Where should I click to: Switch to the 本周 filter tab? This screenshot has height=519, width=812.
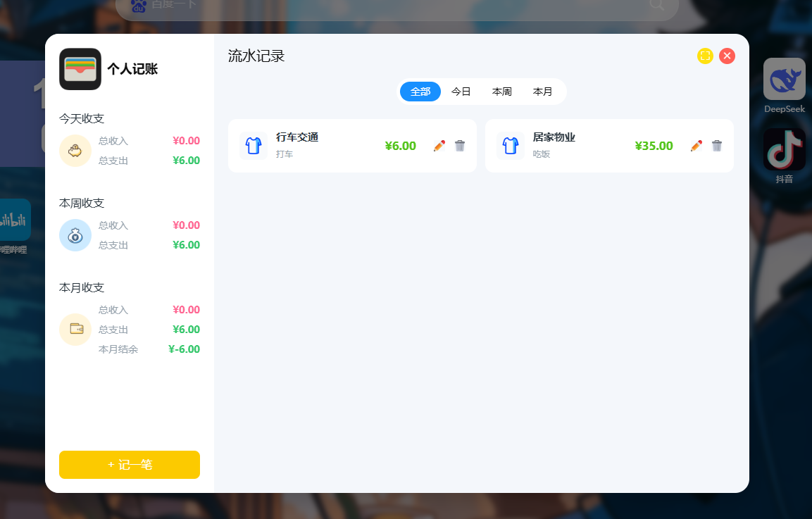[502, 92]
